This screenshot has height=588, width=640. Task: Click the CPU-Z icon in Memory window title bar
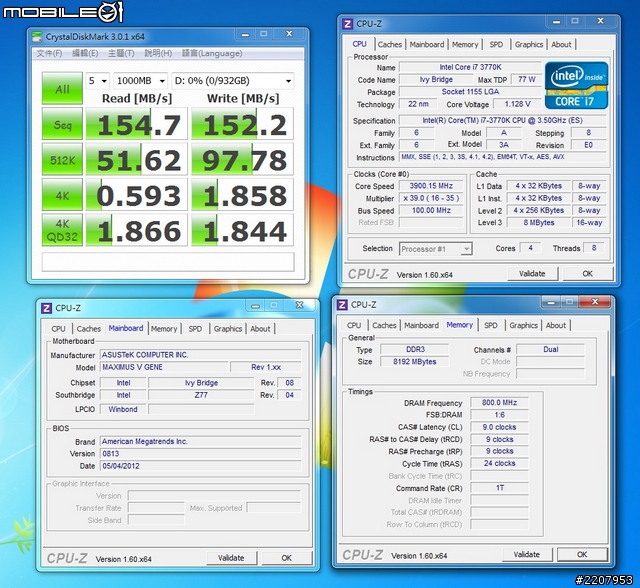tap(342, 305)
